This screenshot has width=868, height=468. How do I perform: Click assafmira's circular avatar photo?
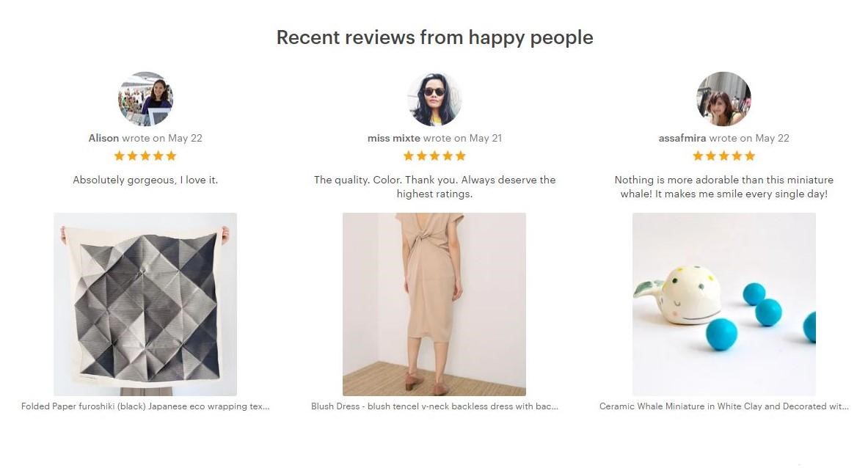tap(723, 99)
